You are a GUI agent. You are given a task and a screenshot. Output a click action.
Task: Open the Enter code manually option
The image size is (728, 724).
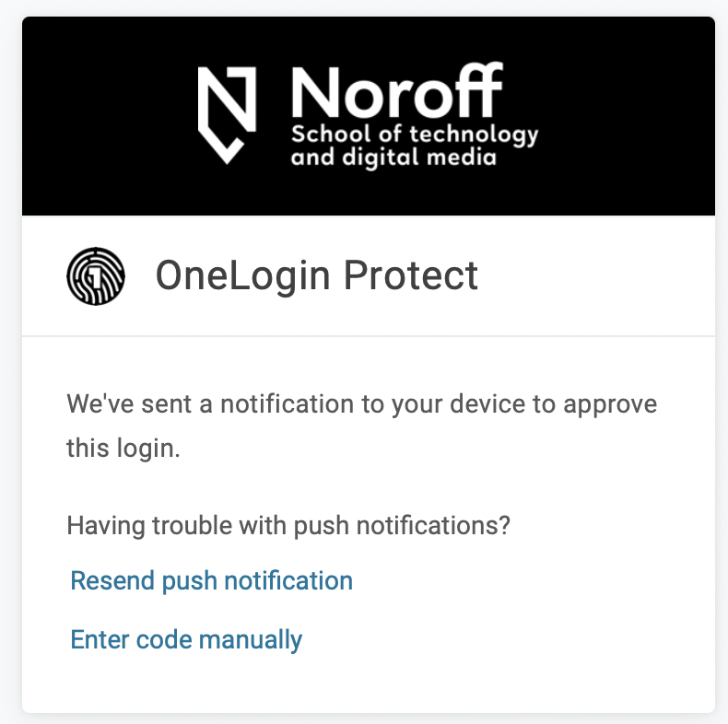[186, 639]
